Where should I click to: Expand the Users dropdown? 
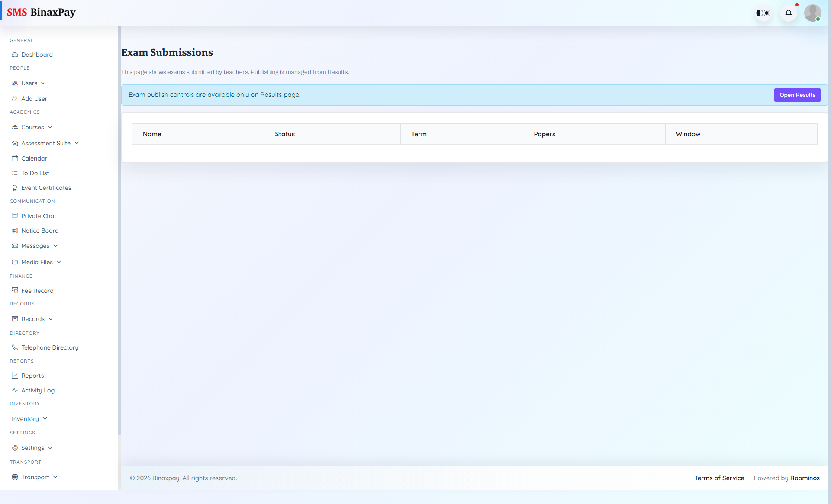tap(29, 83)
